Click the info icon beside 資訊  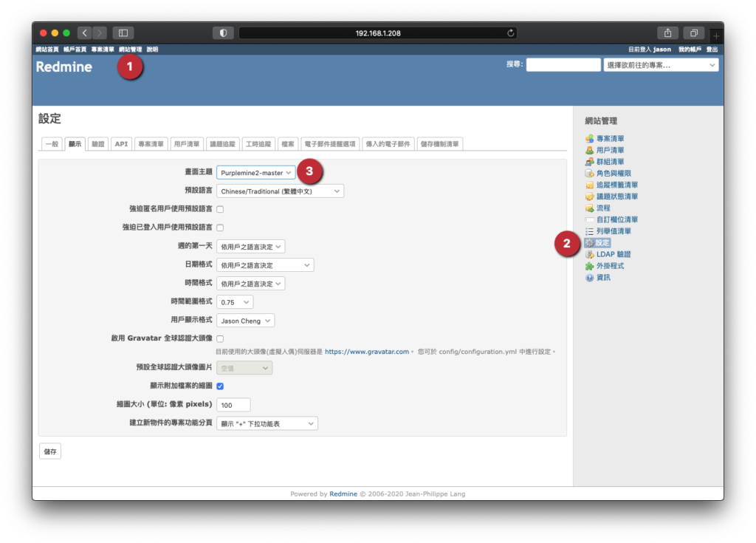(589, 278)
